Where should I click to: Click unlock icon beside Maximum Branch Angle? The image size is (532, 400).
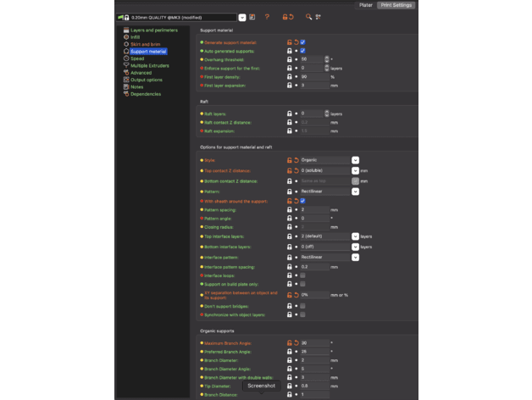(290, 343)
